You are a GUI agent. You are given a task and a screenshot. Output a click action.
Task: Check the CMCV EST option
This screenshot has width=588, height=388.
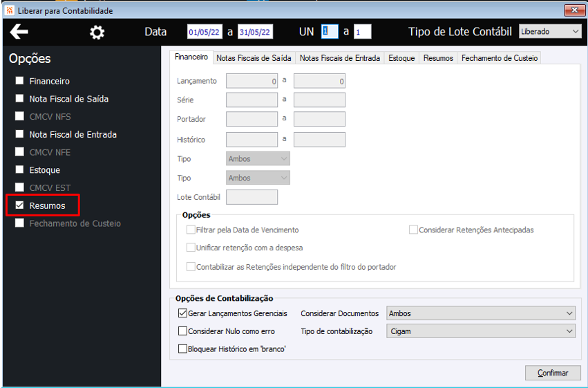[19, 187]
